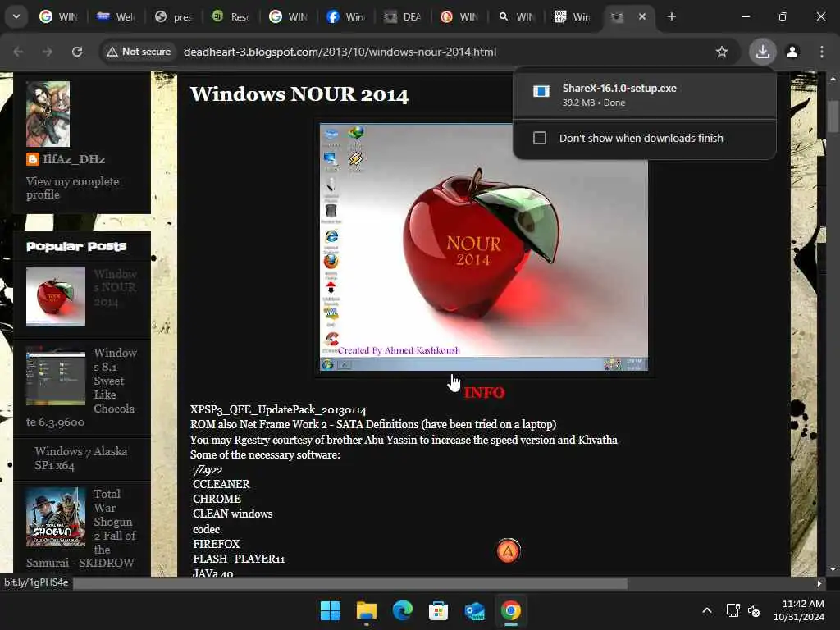Image resolution: width=840 pixels, height=630 pixels.
Task: Select the CCLEANER list entry
Action: (x=221, y=484)
